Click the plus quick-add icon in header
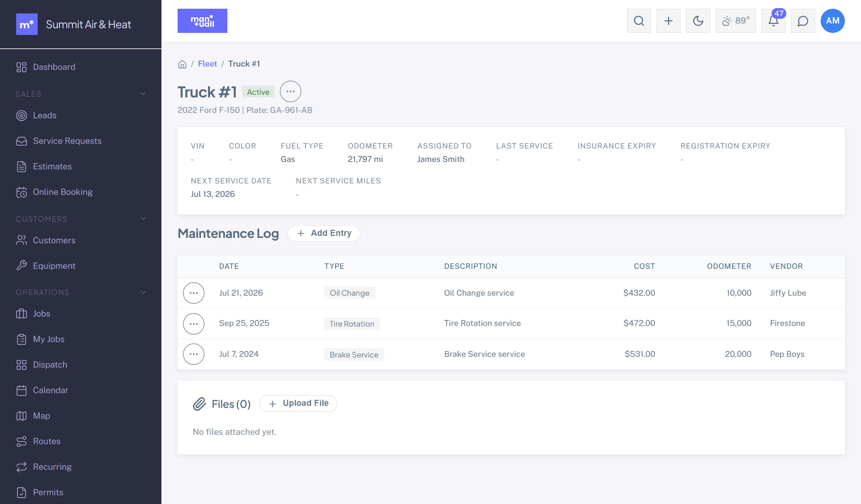This screenshot has height=504, width=861. (x=668, y=21)
